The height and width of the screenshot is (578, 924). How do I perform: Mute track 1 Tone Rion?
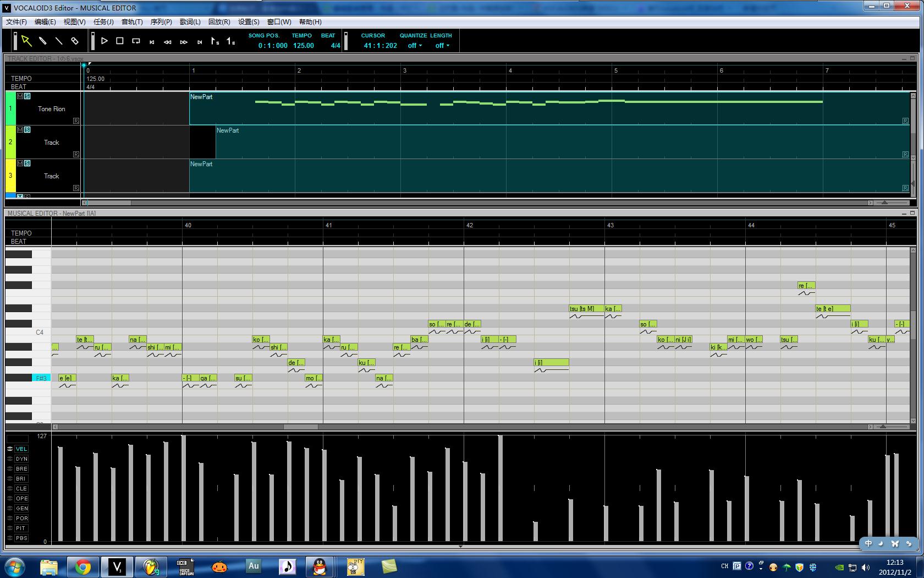point(20,96)
